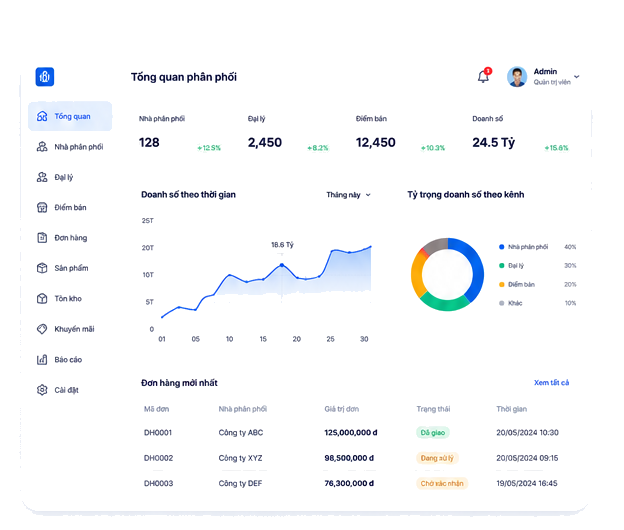Click the Trạng thái column header

coord(433,409)
